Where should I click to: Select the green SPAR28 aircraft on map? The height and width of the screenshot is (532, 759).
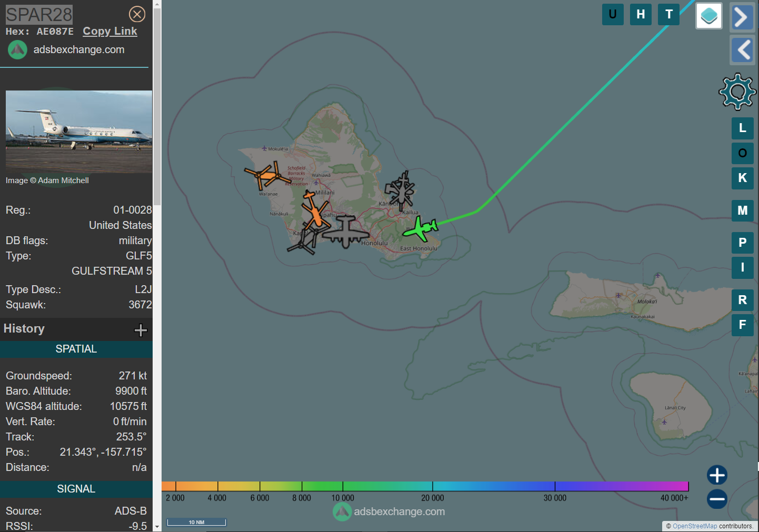[x=420, y=229]
